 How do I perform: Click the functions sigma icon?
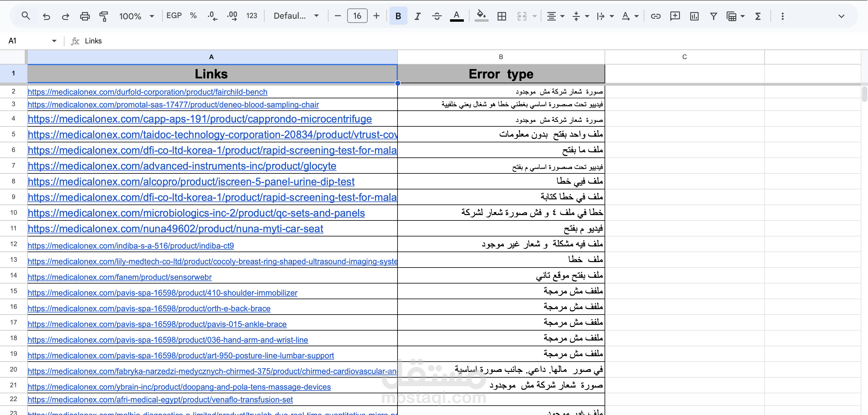[x=758, y=16]
